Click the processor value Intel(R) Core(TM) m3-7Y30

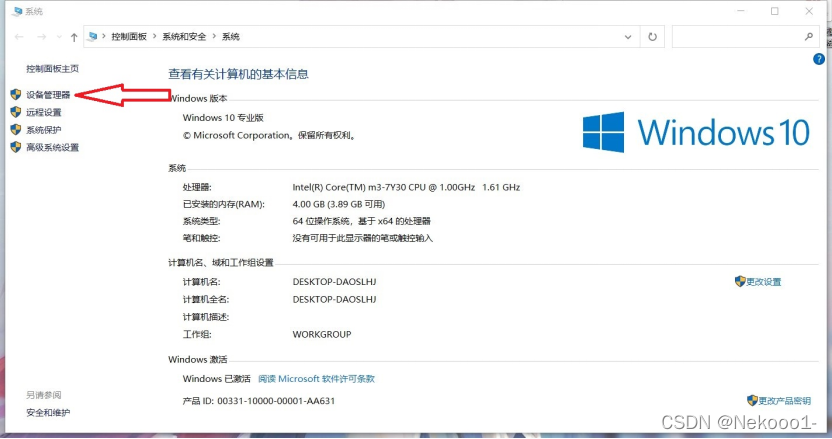click(406, 187)
